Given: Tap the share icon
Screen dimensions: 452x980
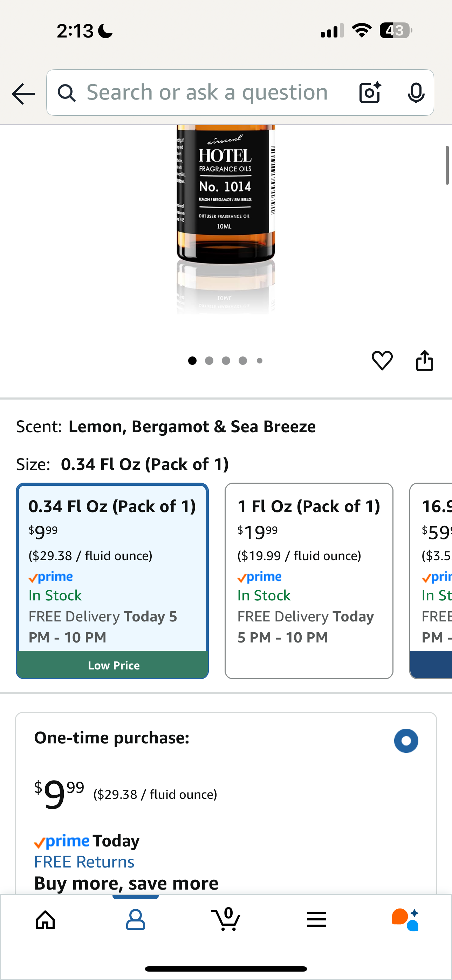Looking at the screenshot, I should tap(424, 360).
